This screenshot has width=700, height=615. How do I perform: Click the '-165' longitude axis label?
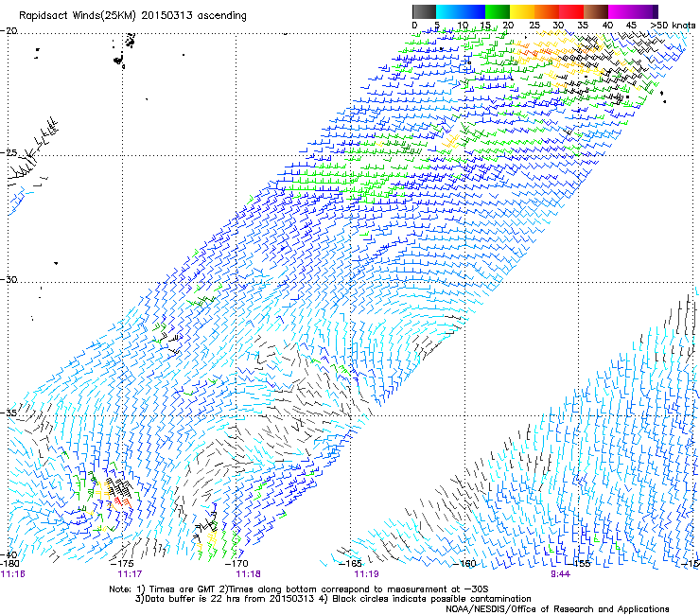point(350,564)
